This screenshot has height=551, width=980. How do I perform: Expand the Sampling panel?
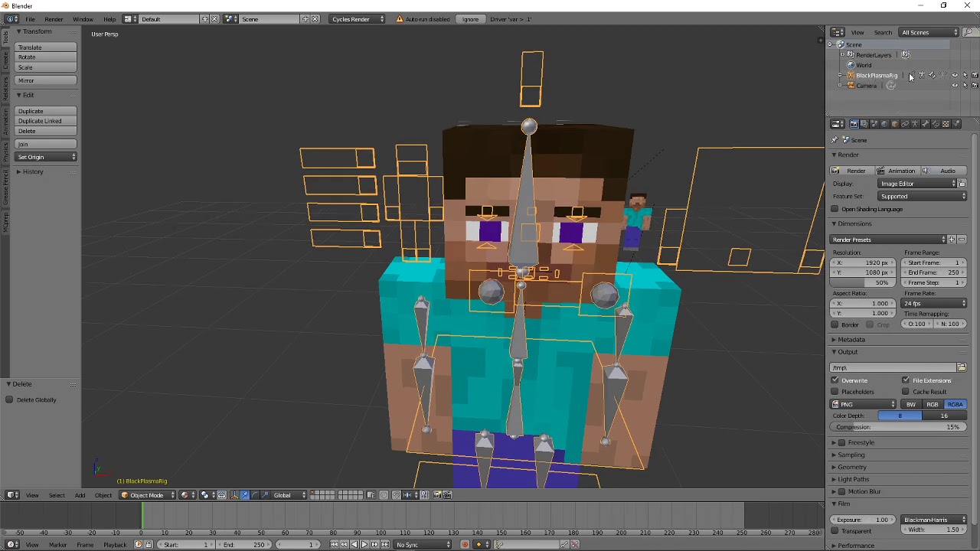click(851, 455)
